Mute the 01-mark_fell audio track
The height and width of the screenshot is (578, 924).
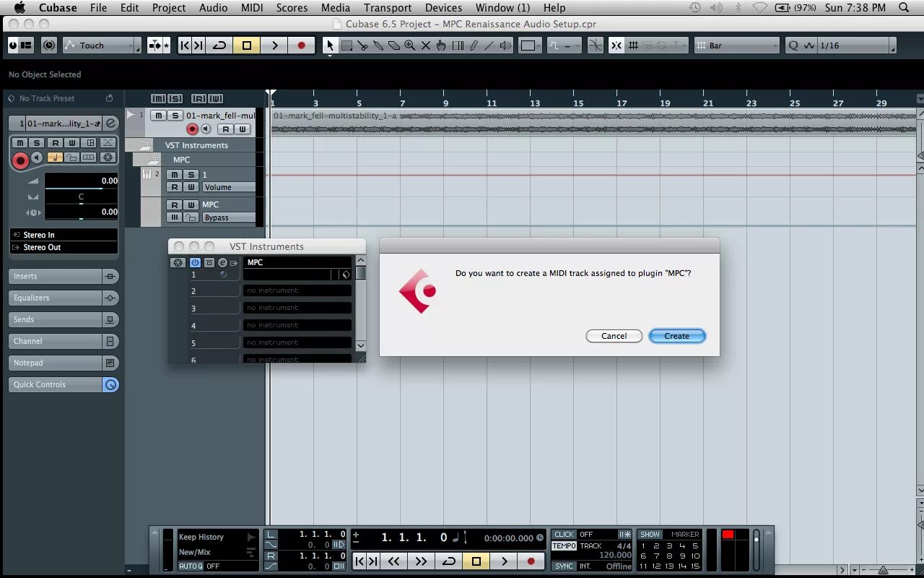(158, 116)
